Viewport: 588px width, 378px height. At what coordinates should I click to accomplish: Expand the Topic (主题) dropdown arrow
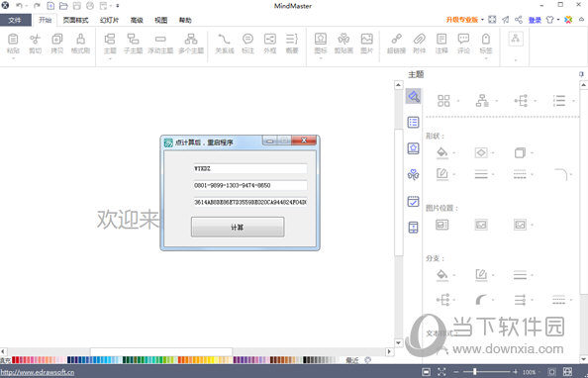pos(110,58)
